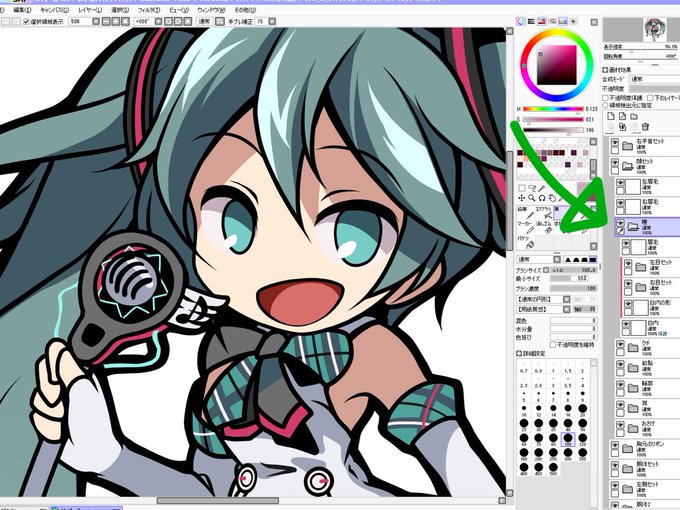Screen dimensions: 680x510
Task: Choose brush size preset 50
Action: pyautogui.click(x=582, y=424)
